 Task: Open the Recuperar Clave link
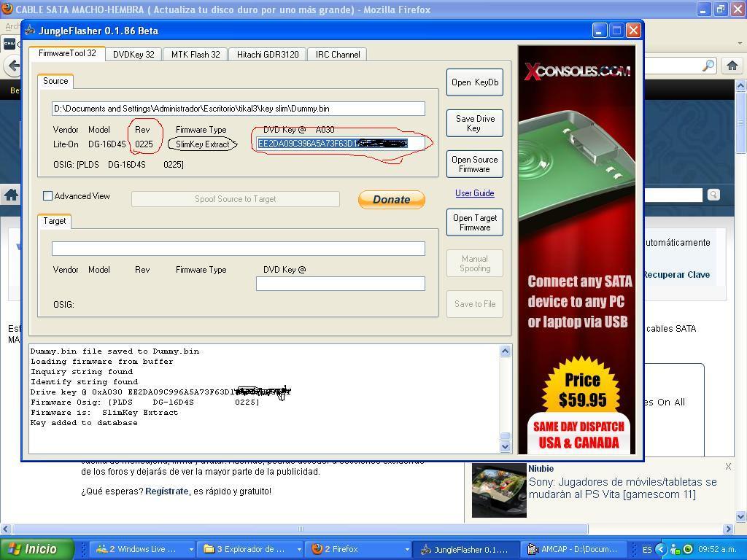click(676, 275)
